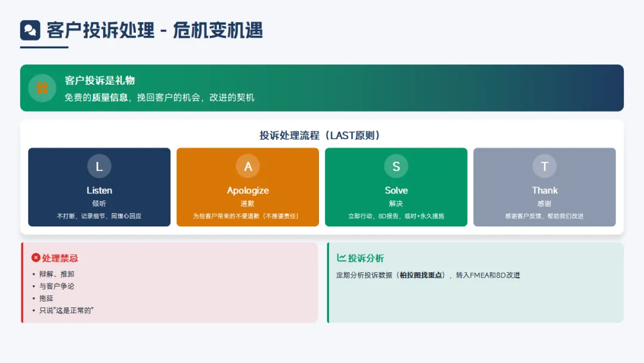Click the bullet 与客户争论
The image size is (644, 363).
57,286
